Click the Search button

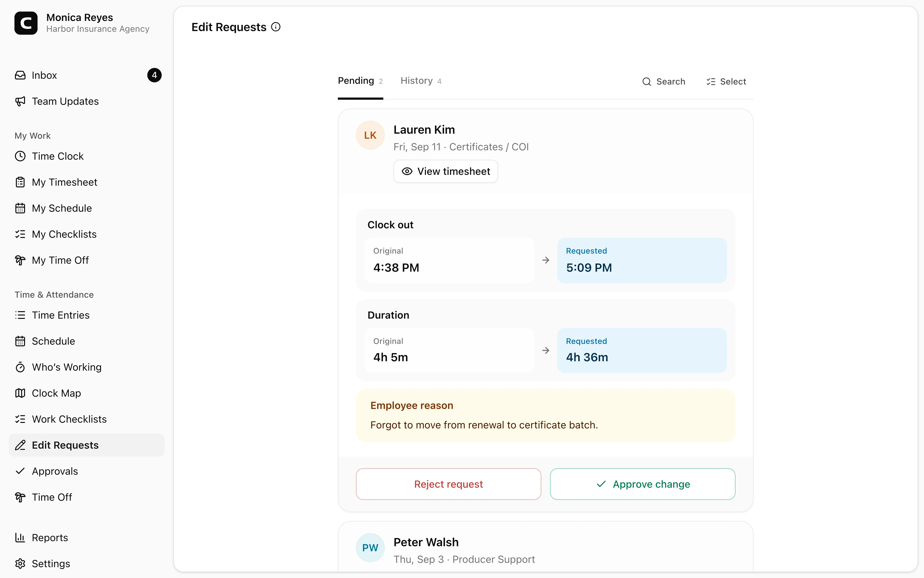[664, 82]
